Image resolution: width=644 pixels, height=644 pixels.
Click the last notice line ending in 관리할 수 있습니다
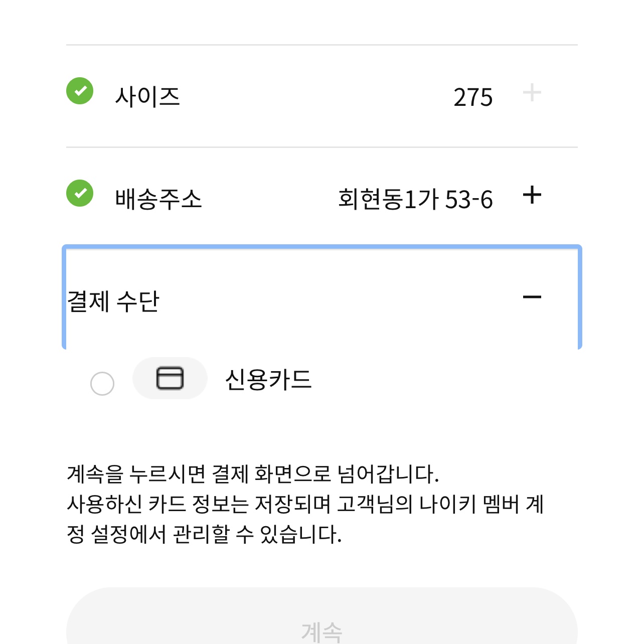204,534
